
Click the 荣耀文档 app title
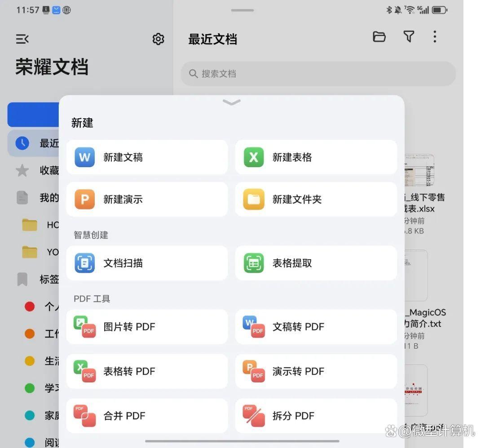52,67
